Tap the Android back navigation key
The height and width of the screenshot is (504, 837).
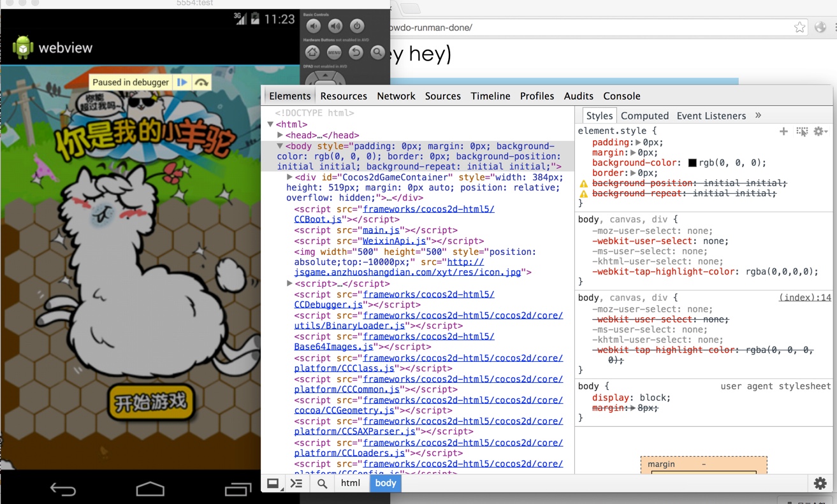pyautogui.click(x=63, y=489)
